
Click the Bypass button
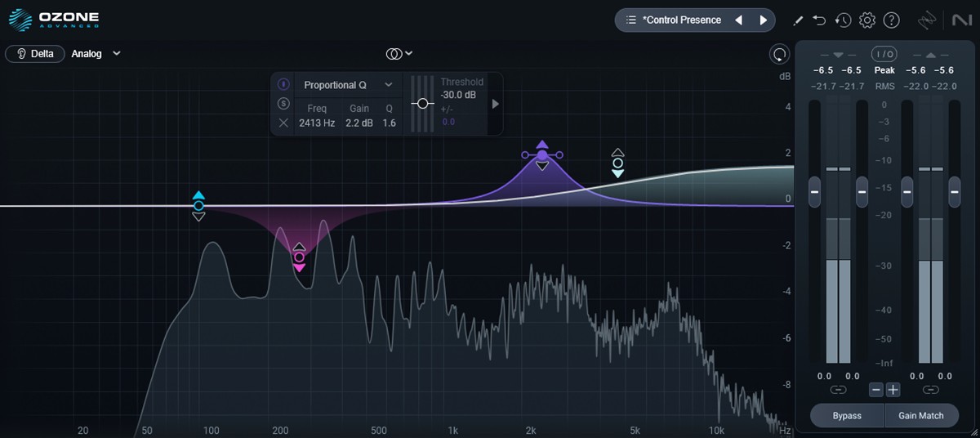(847, 415)
